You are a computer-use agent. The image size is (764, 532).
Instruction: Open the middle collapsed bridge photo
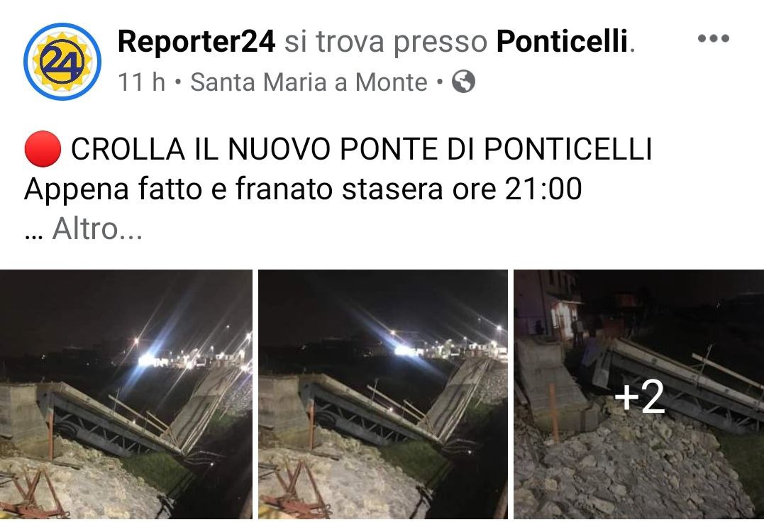pyautogui.click(x=383, y=394)
